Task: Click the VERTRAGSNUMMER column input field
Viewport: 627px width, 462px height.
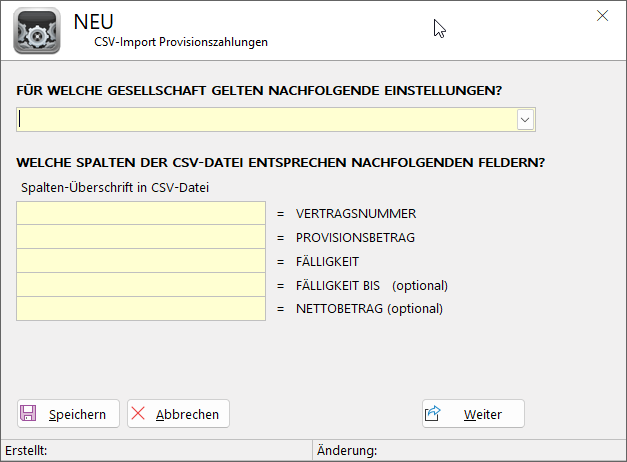Action: (x=141, y=213)
